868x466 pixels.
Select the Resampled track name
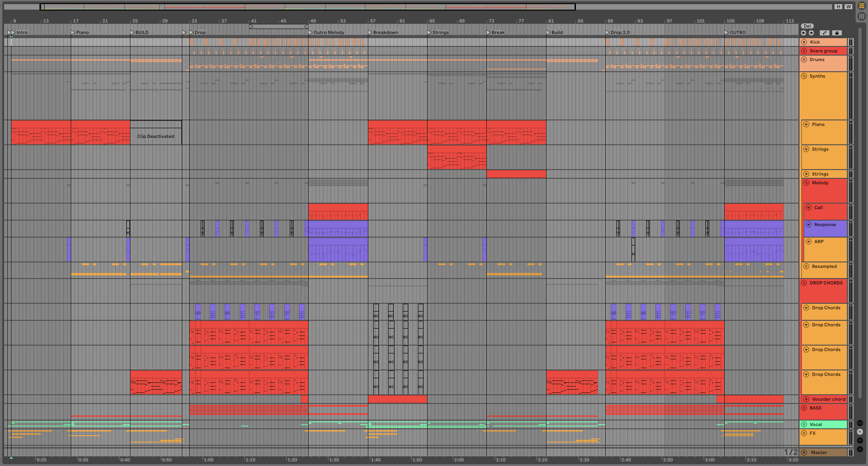[824, 267]
